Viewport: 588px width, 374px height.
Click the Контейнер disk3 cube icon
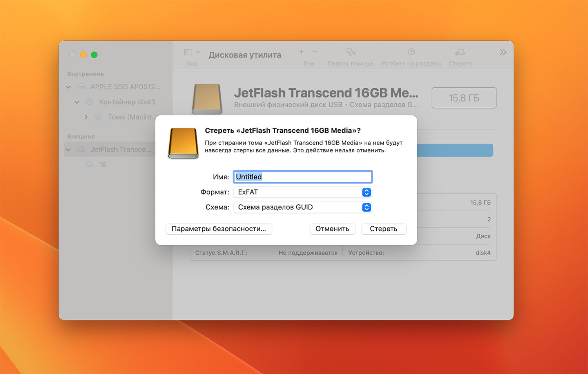[x=89, y=101]
